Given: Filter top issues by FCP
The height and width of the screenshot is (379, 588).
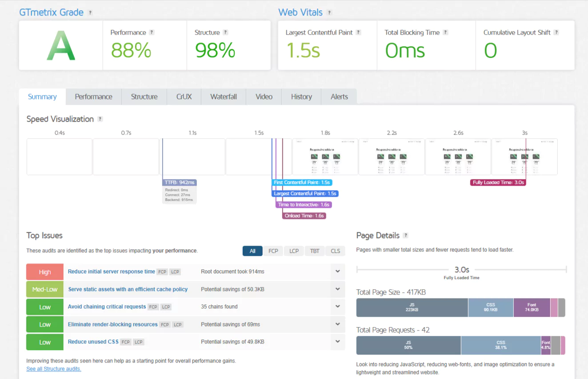Looking at the screenshot, I should click(x=273, y=251).
